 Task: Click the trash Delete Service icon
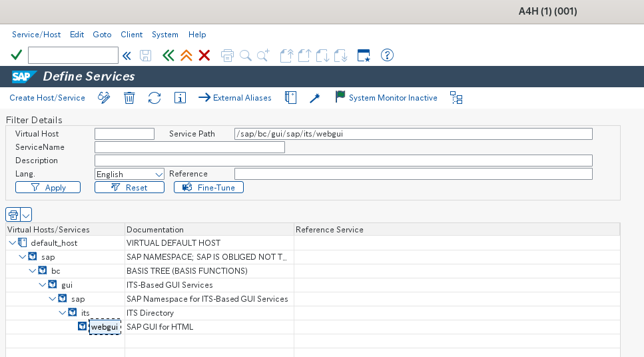(x=129, y=98)
